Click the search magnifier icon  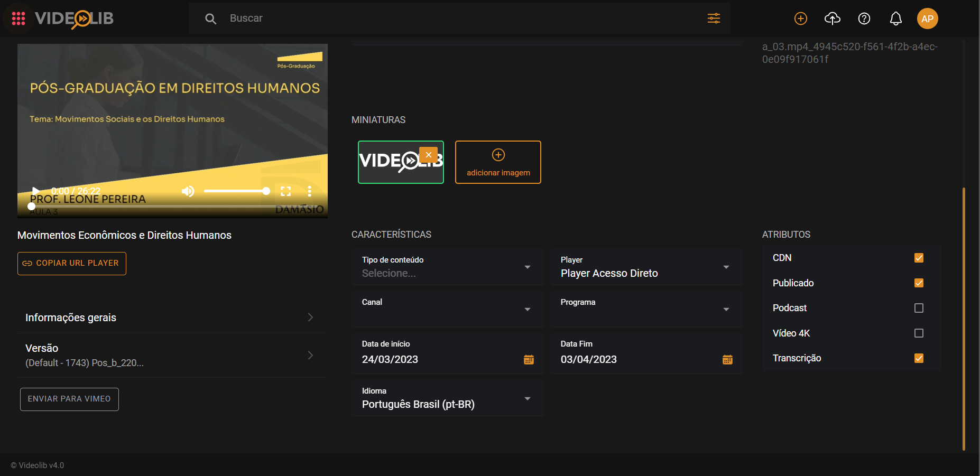coord(210,19)
